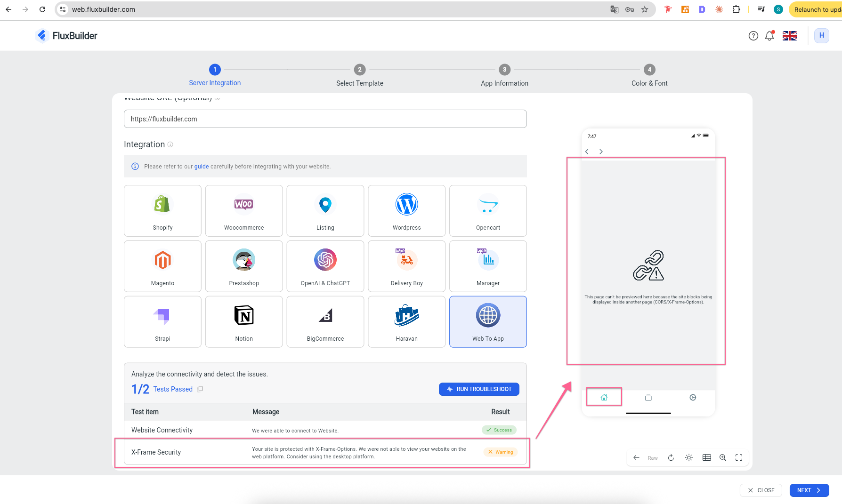The height and width of the screenshot is (504, 842).
Task: Click the FluxBuilder logo
Action: 66,36
